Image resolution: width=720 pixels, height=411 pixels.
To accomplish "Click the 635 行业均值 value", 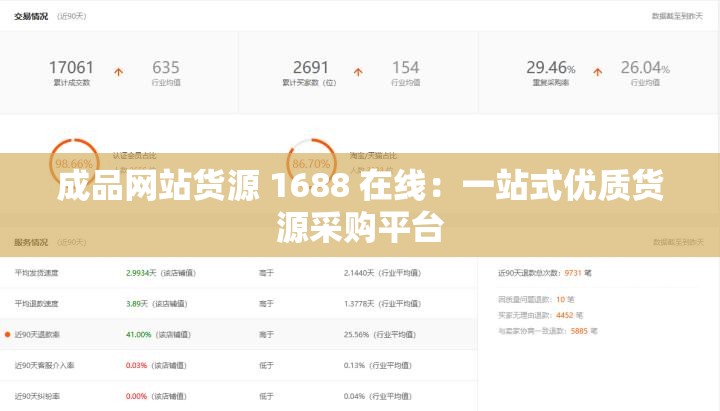I will tap(166, 68).
